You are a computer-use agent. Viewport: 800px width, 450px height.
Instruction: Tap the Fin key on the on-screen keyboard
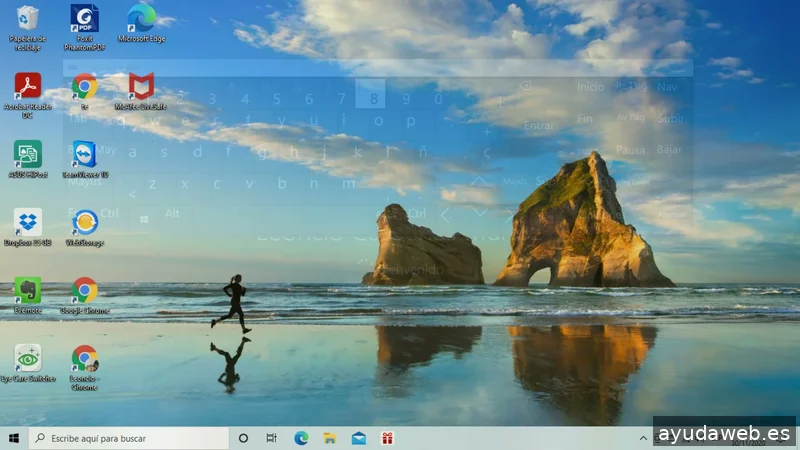tap(585, 119)
